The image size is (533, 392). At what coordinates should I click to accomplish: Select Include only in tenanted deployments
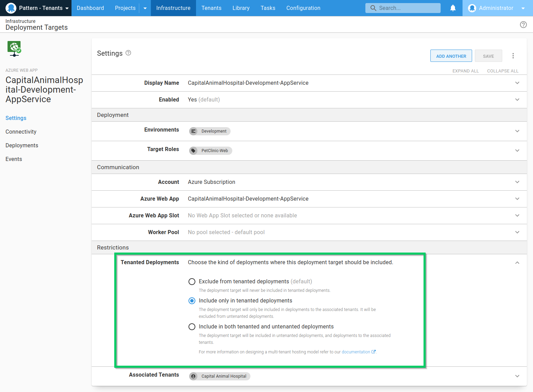[x=192, y=301]
